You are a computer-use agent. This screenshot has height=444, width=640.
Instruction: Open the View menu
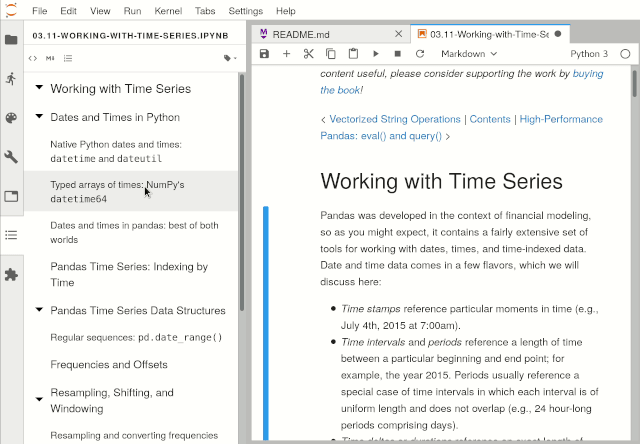pyautogui.click(x=100, y=11)
